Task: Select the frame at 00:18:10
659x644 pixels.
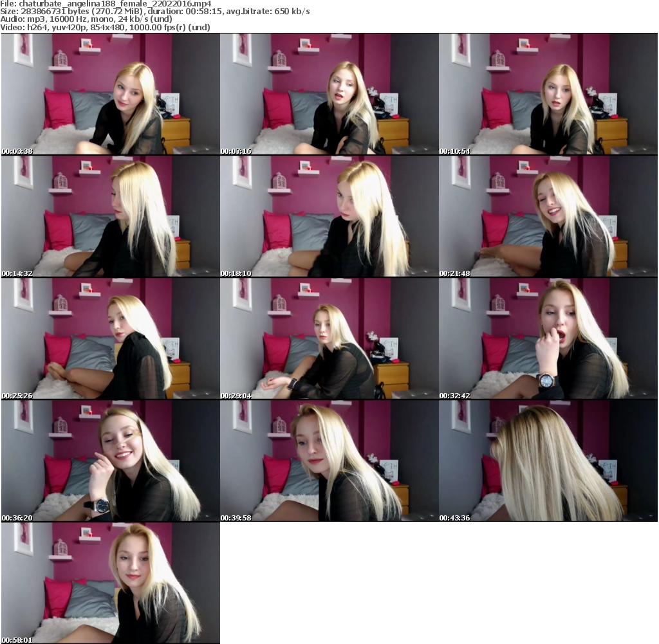Action: pyautogui.click(x=329, y=216)
